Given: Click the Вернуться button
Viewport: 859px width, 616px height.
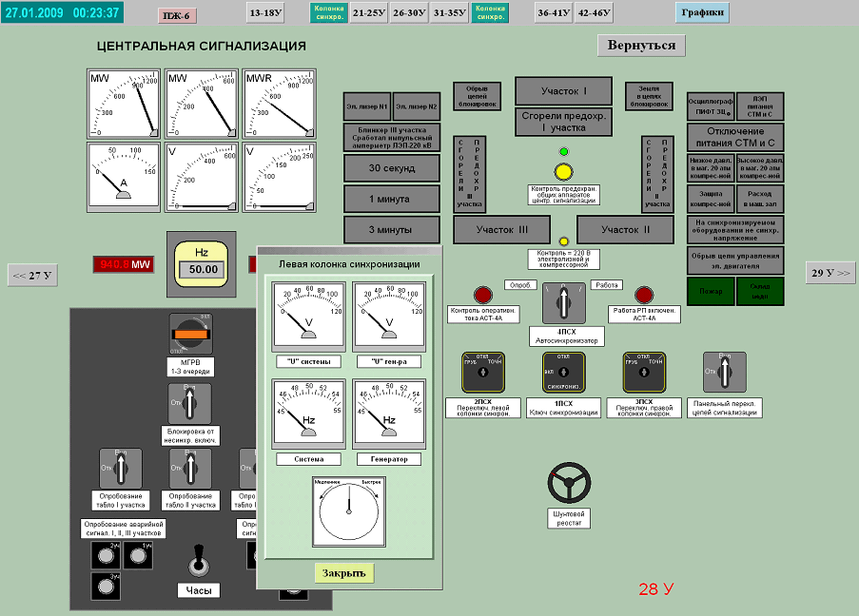Looking at the screenshot, I should pyautogui.click(x=641, y=45).
